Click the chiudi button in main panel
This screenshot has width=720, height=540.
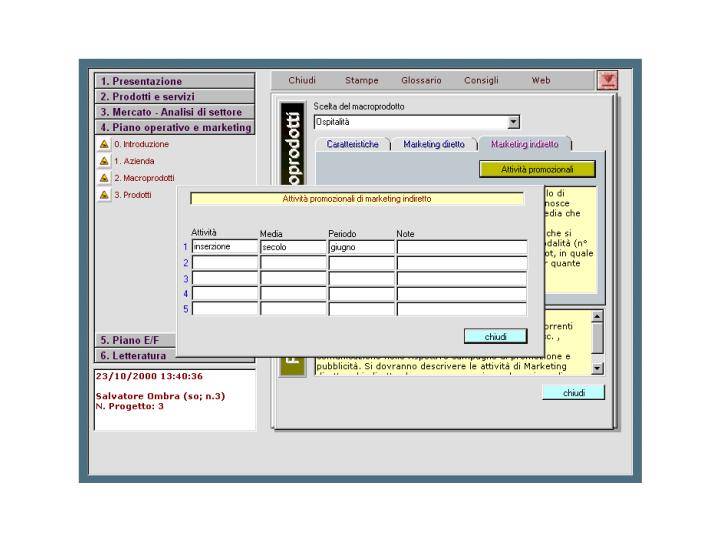pos(574,393)
